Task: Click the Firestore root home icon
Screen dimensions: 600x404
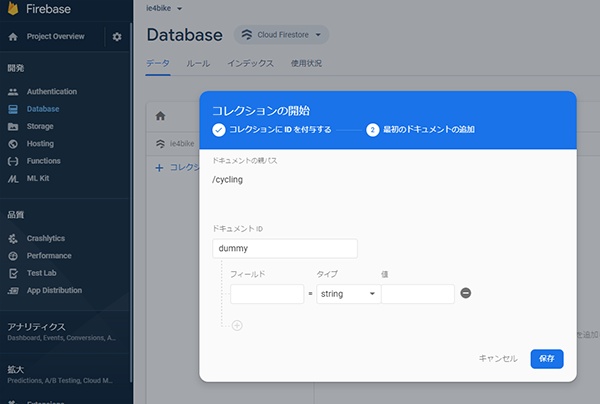Action: (160, 116)
